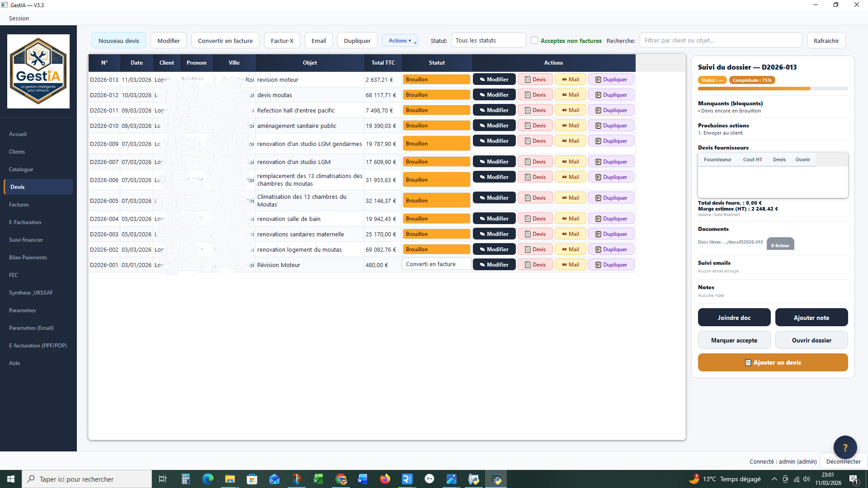The image size is (868, 488).
Task: Open the Session menu
Action: (x=19, y=19)
